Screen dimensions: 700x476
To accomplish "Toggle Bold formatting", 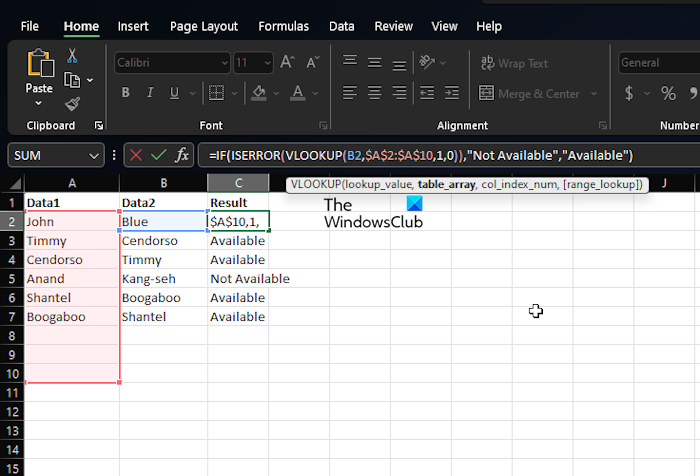I will (126, 93).
